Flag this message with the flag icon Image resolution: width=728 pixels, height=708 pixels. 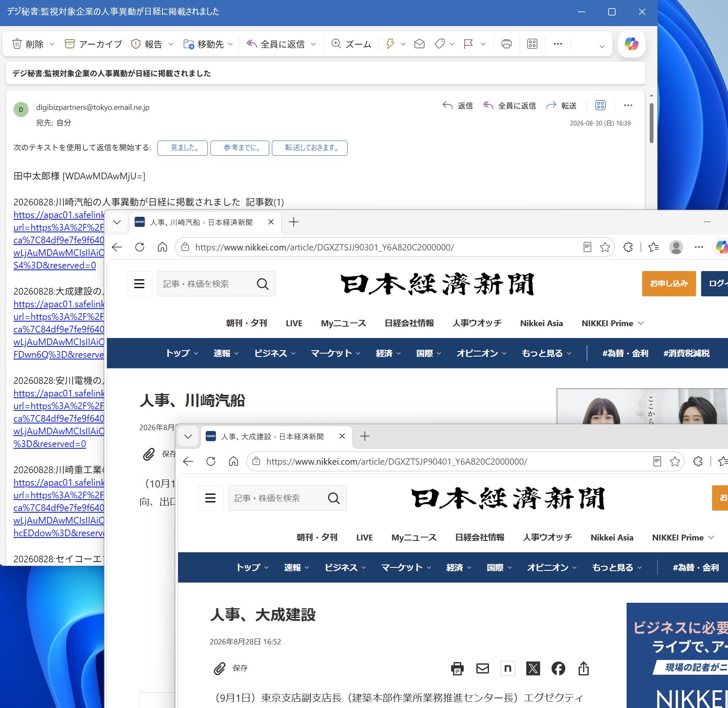(x=468, y=44)
